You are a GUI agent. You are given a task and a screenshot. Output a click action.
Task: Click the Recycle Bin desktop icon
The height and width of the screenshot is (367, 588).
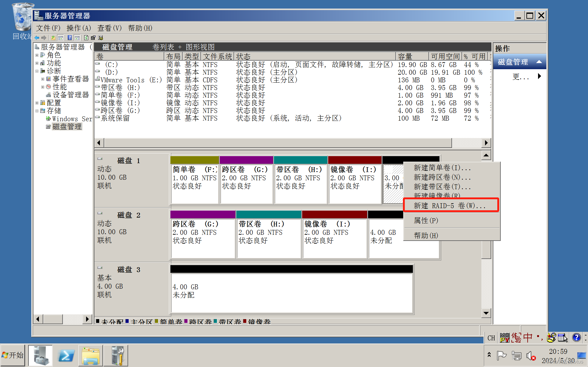point(22,21)
